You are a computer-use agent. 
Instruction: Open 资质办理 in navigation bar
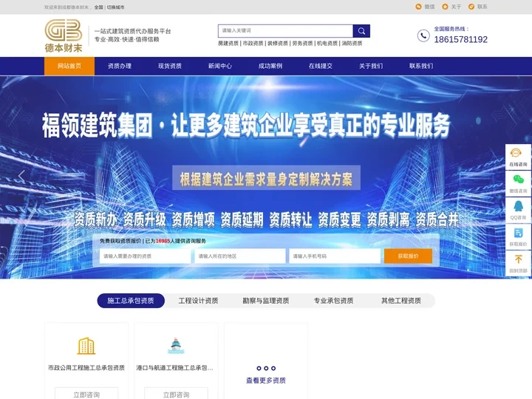point(120,66)
